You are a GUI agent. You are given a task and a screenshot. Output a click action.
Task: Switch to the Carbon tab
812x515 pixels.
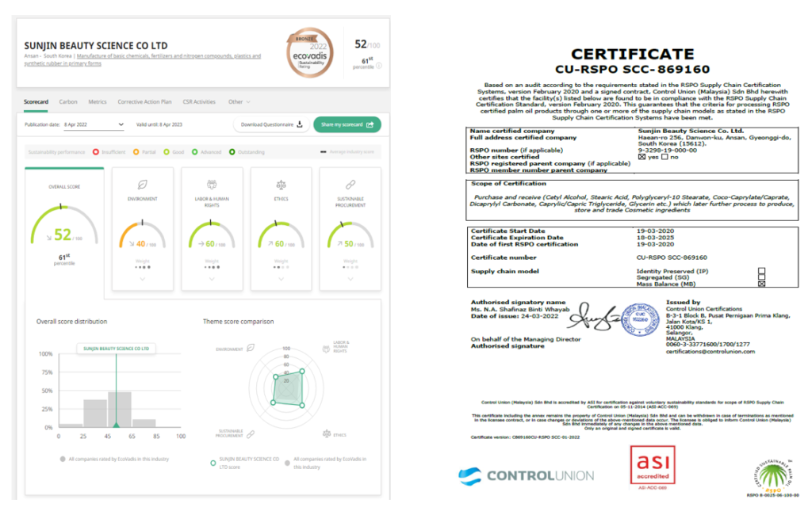point(68,101)
